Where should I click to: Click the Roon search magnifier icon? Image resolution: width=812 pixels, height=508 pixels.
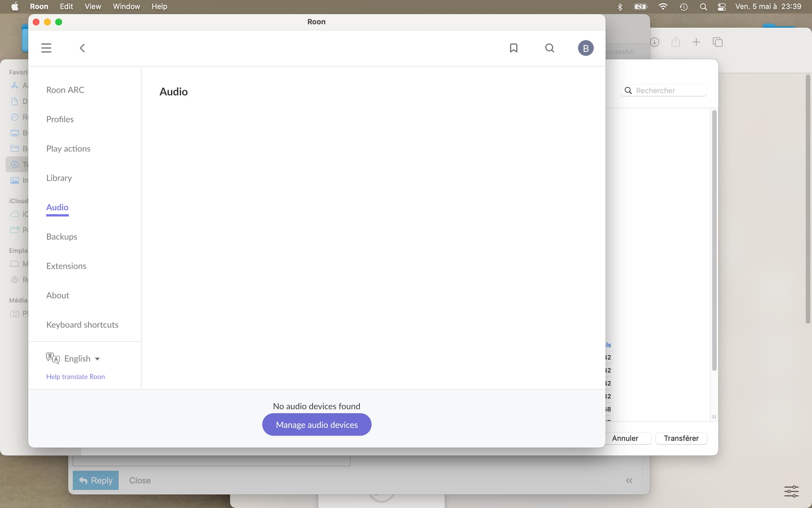pyautogui.click(x=549, y=48)
